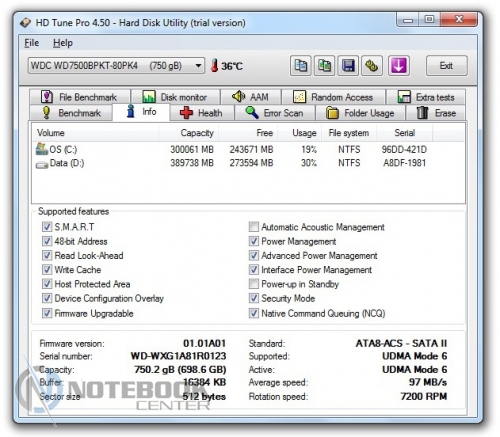Click the Usage column header
The image size is (500, 437).
(x=300, y=133)
